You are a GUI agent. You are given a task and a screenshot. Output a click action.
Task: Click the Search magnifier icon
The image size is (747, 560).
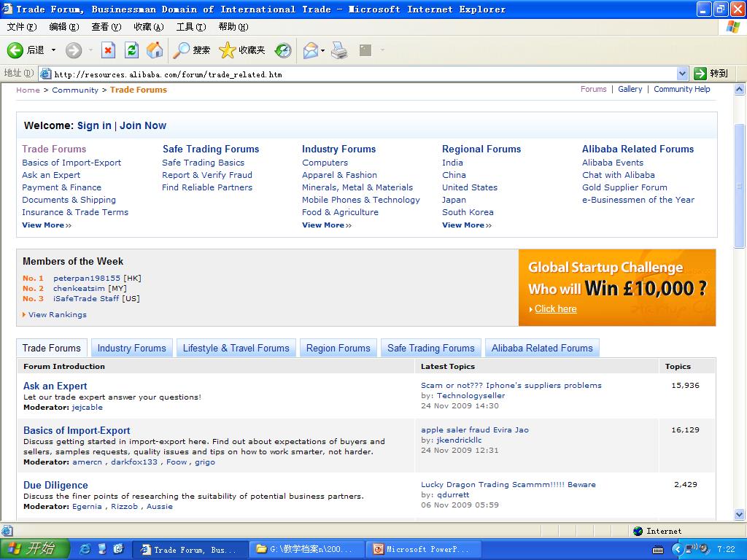point(181,50)
